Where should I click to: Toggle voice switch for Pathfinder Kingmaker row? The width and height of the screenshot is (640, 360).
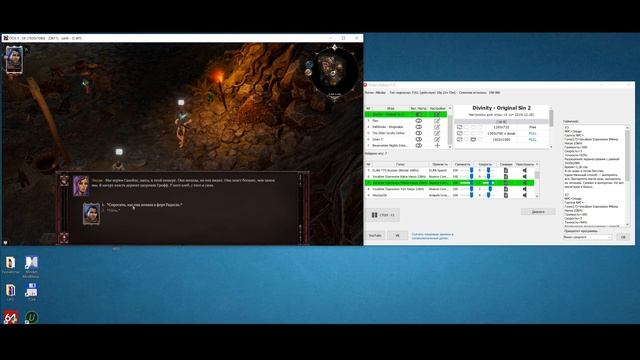click(x=418, y=127)
